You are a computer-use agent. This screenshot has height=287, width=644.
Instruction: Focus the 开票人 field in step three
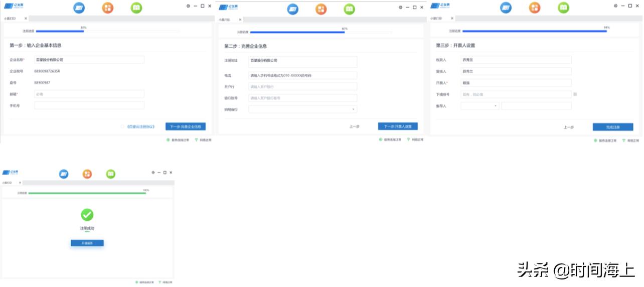[x=516, y=83]
